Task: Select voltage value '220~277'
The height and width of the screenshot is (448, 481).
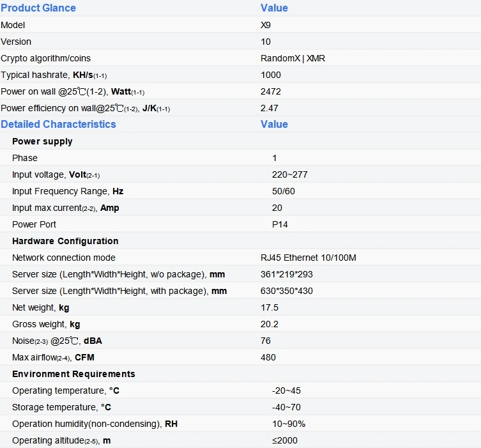Action: 289,174
